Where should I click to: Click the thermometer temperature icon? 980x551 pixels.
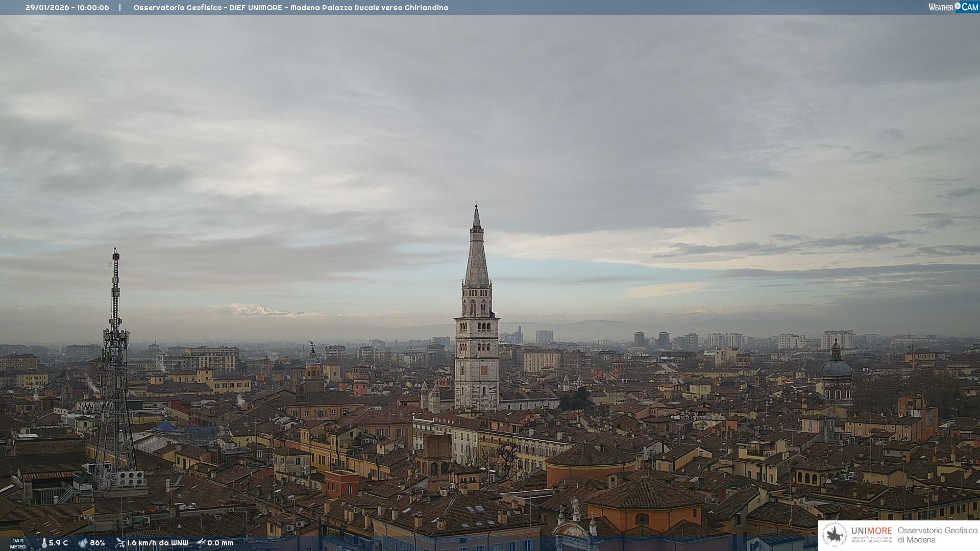click(44, 543)
